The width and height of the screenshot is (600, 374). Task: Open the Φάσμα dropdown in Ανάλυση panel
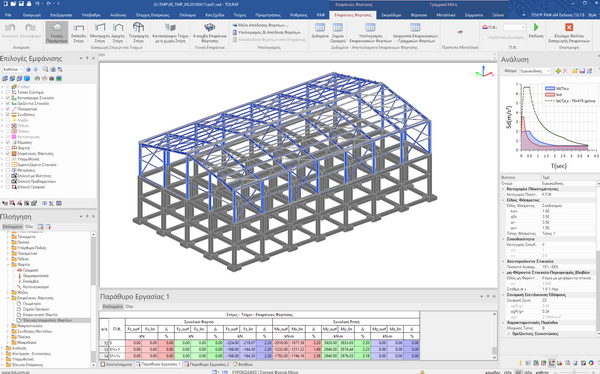point(535,71)
